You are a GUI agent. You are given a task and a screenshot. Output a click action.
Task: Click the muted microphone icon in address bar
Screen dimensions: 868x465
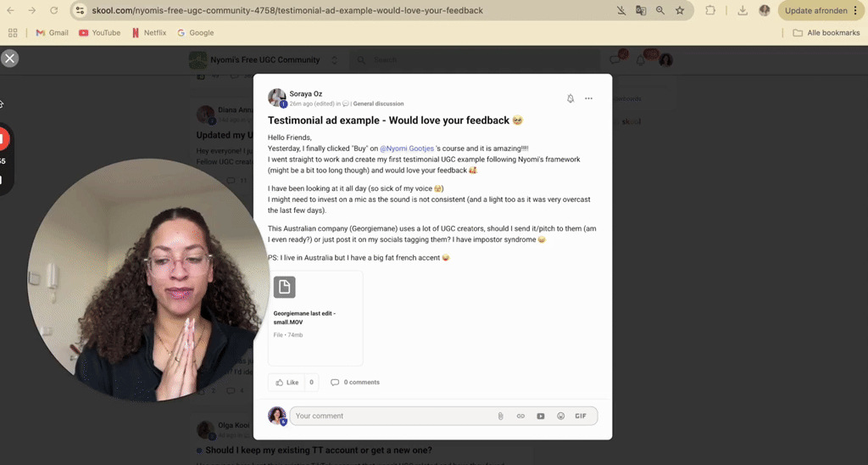pos(621,10)
